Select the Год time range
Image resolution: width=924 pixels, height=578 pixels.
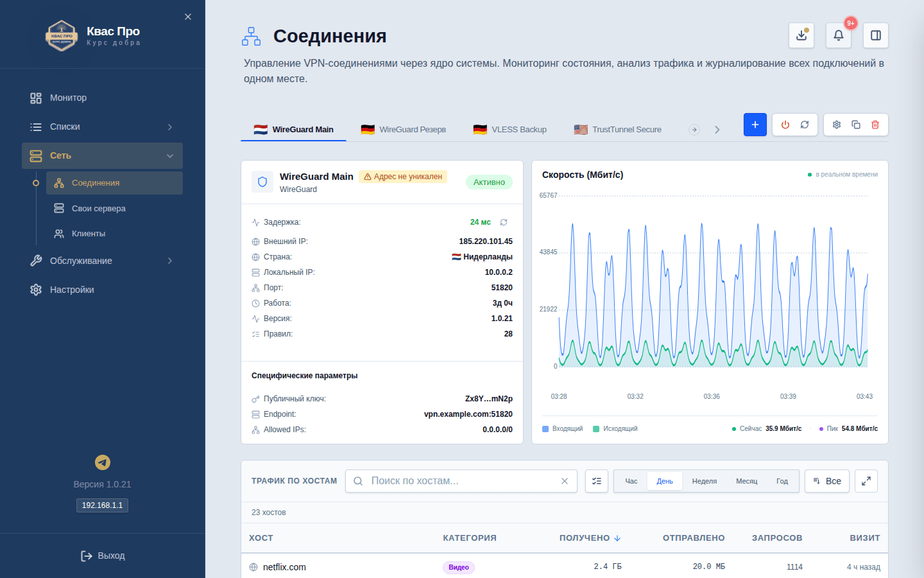click(x=782, y=481)
